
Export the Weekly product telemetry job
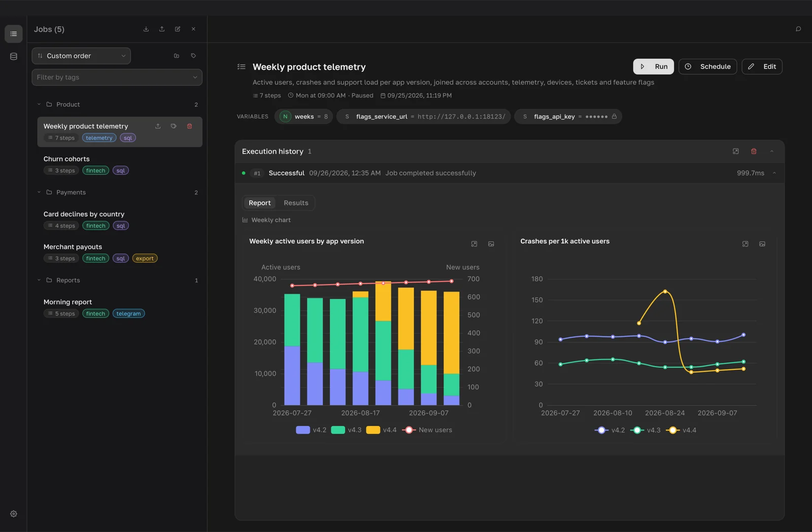(x=158, y=126)
